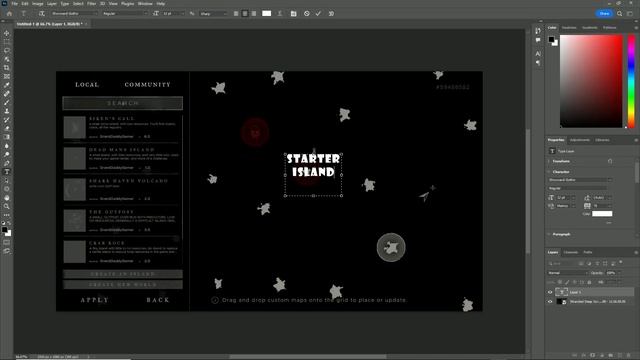Image resolution: width=640 pixels, height=360 pixels.
Task: Switch to the Channels tab
Action: point(571,252)
